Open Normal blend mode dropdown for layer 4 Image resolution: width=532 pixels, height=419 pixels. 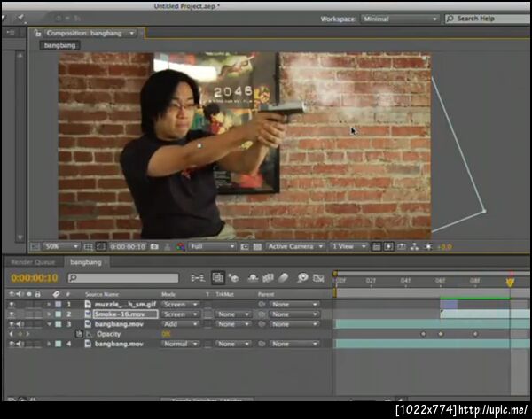180,344
